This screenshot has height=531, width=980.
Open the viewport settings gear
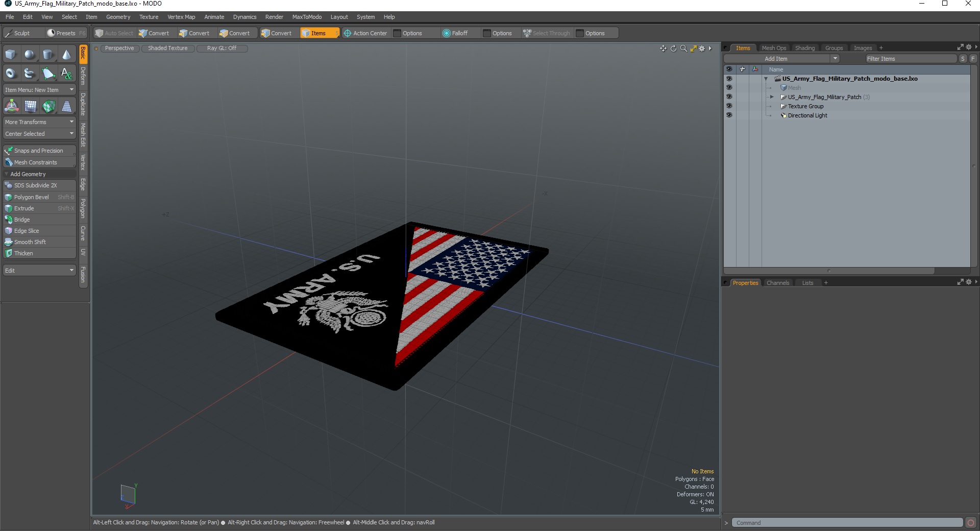[702, 49]
